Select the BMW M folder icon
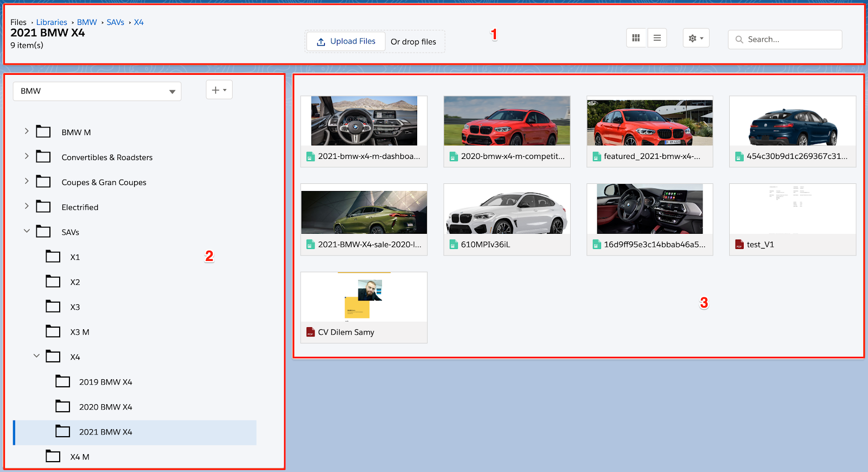 click(x=43, y=131)
